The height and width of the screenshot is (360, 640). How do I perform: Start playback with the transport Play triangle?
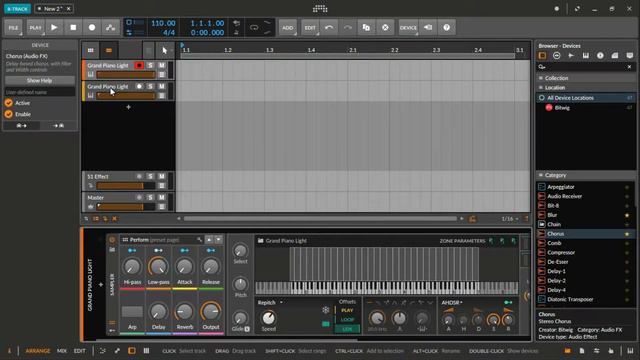[x=54, y=27]
